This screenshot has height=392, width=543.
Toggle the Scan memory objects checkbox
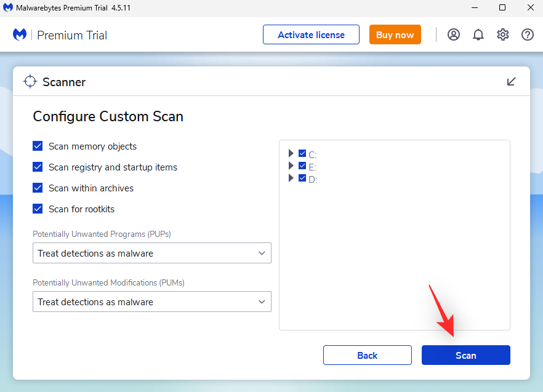38,146
